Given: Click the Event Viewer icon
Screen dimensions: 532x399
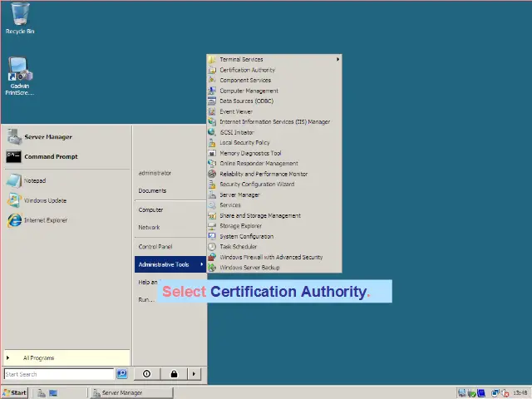Looking at the screenshot, I should coord(212,111).
